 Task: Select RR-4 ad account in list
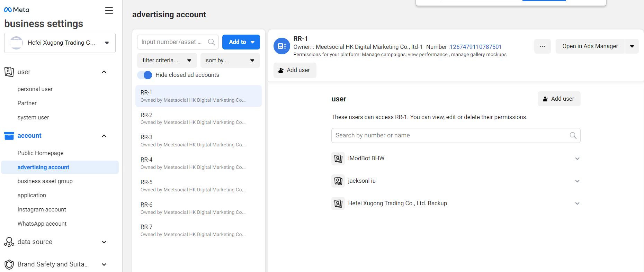pyautogui.click(x=198, y=163)
